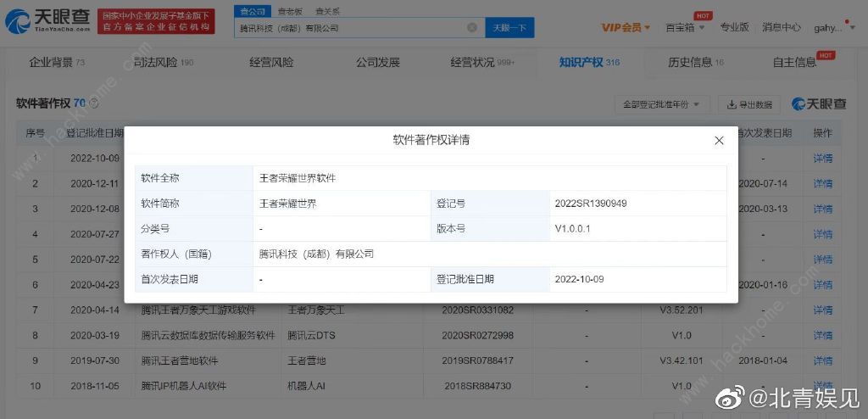Open the VIP会员 dropdown
Image resolution: width=868 pixels, height=419 pixels.
(x=626, y=27)
